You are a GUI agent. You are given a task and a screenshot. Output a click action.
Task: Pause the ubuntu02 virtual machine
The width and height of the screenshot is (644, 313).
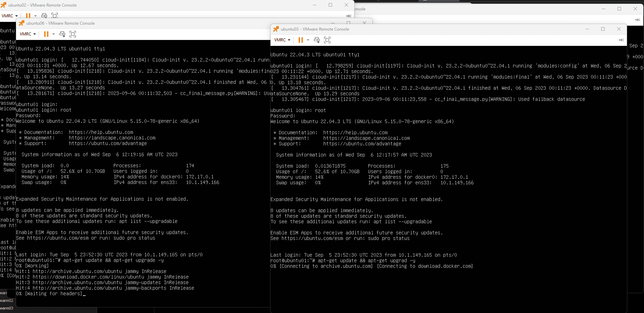[28, 16]
